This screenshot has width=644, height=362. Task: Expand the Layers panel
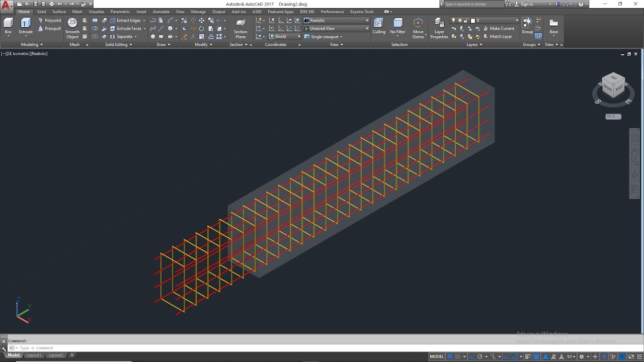(x=474, y=45)
